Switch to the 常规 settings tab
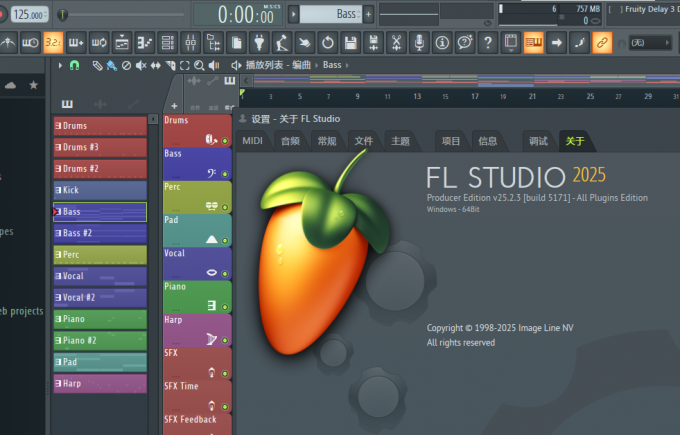The image size is (680, 435). [x=327, y=141]
